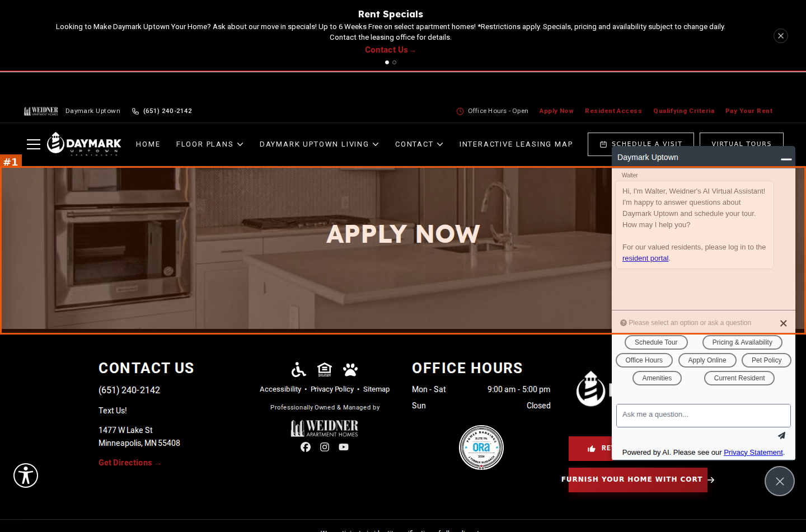Viewport: 806px width, 532px height.
Task: Click the Equal Housing Opportunity icon
Action: tap(325, 369)
